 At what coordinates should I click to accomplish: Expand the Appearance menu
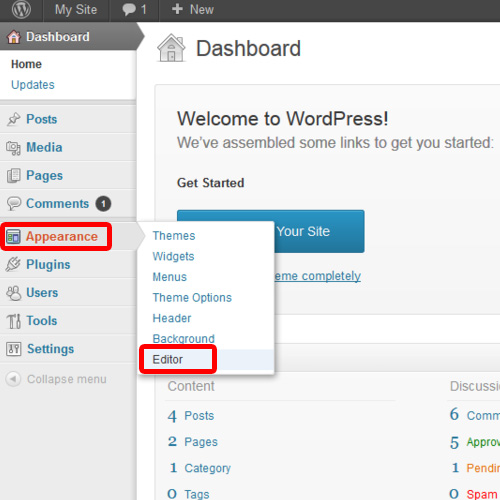[62, 236]
